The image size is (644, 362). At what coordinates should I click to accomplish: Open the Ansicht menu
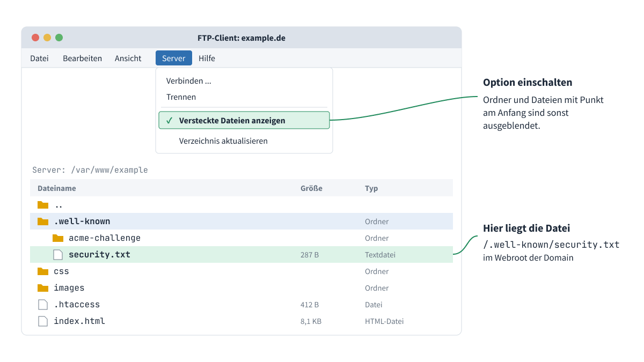click(x=128, y=58)
